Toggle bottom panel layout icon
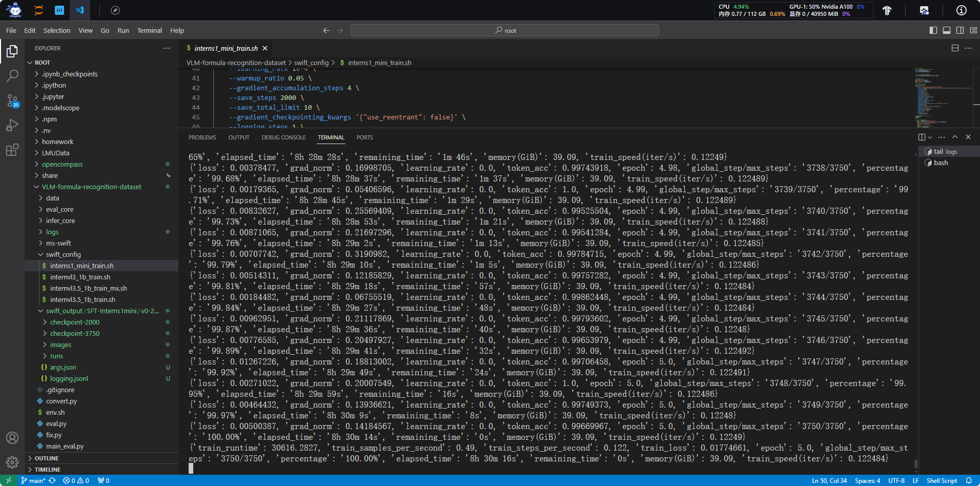Screen dimensions: 980x486 947,31
